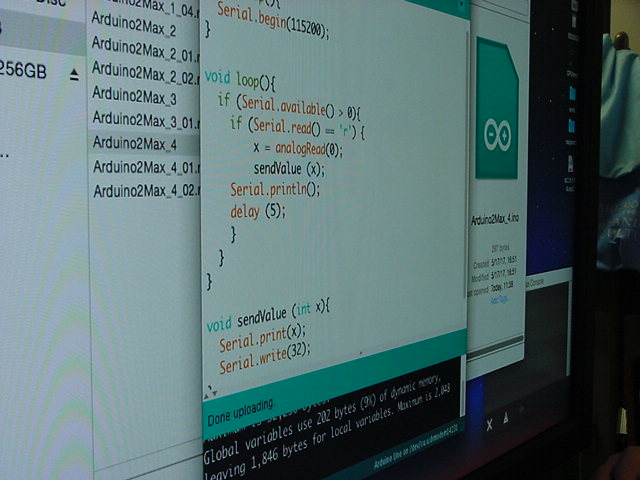Select the Arduino2Max_3_01 item in Finder

pos(145,120)
